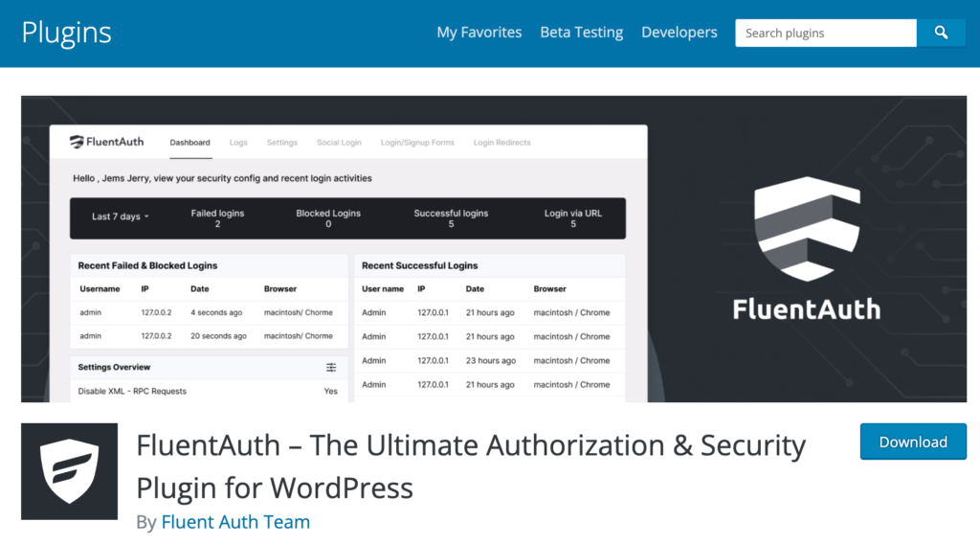Click the Plugins header title
Viewport: 980px width, 545px height.
(66, 34)
